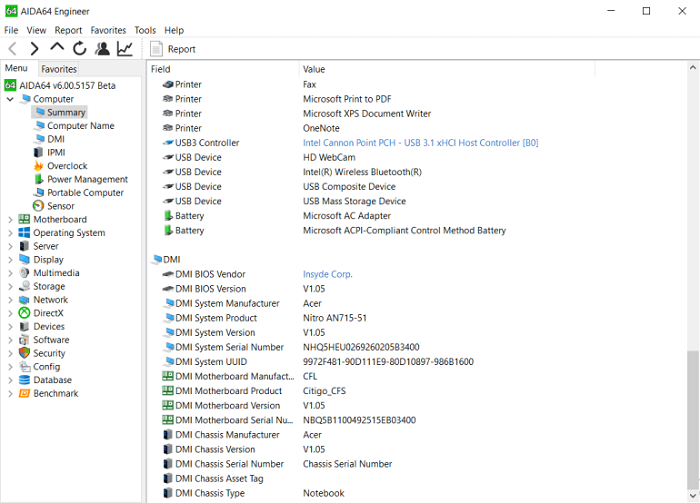The image size is (700, 503).
Task: Click the vertical scrollbar thumb
Action: point(692,420)
